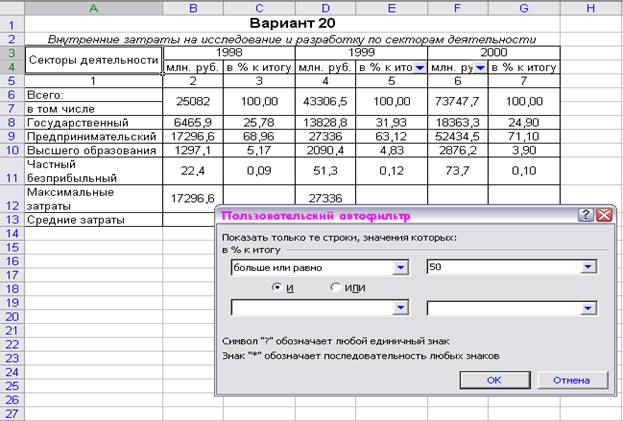The width and height of the screenshot is (623, 421).
Task: Click the cell with value 43306,5
Action: [x=325, y=102]
